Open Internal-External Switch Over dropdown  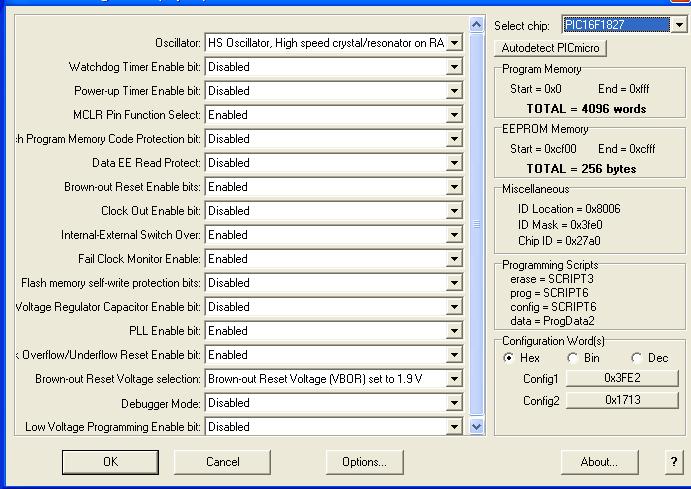tap(334, 235)
